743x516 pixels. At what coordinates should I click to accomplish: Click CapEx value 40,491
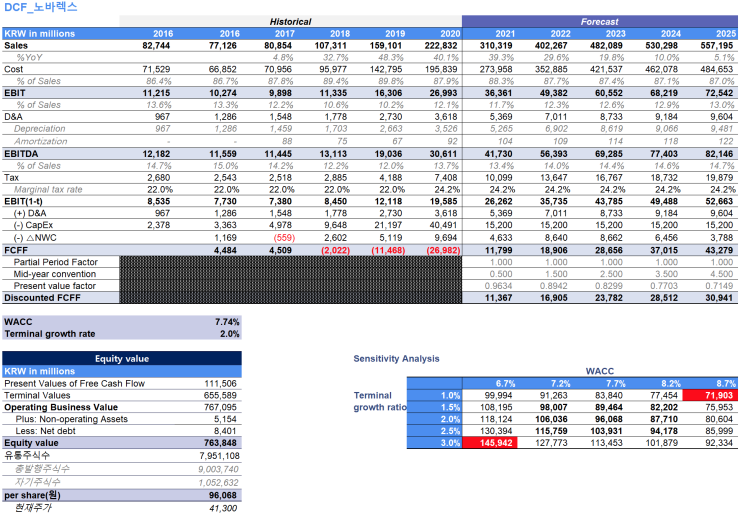click(443, 225)
